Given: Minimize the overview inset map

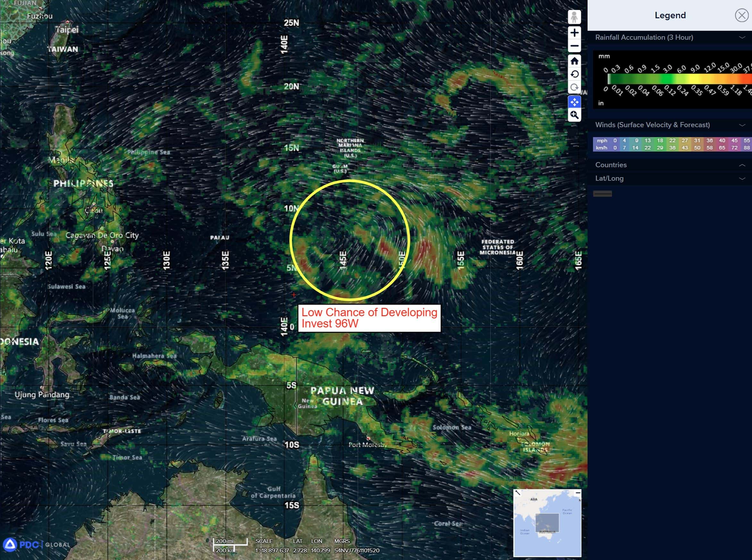Looking at the screenshot, I should coord(578,492).
